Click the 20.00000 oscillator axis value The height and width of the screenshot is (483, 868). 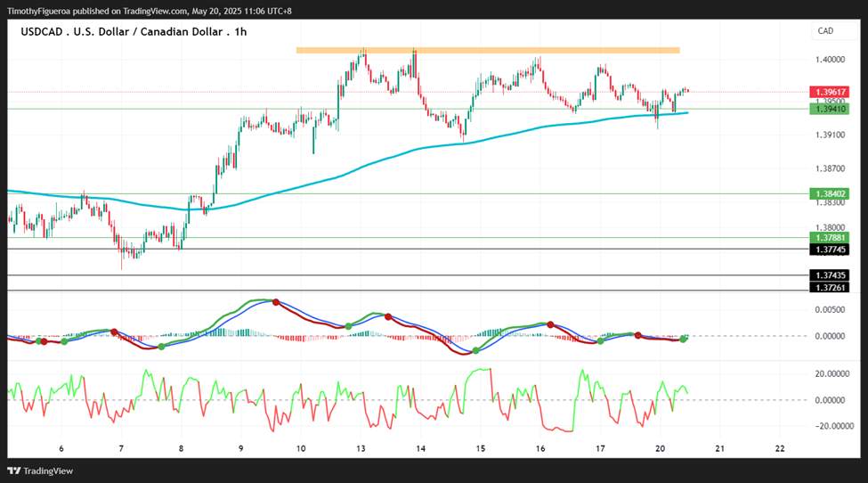tap(832, 374)
